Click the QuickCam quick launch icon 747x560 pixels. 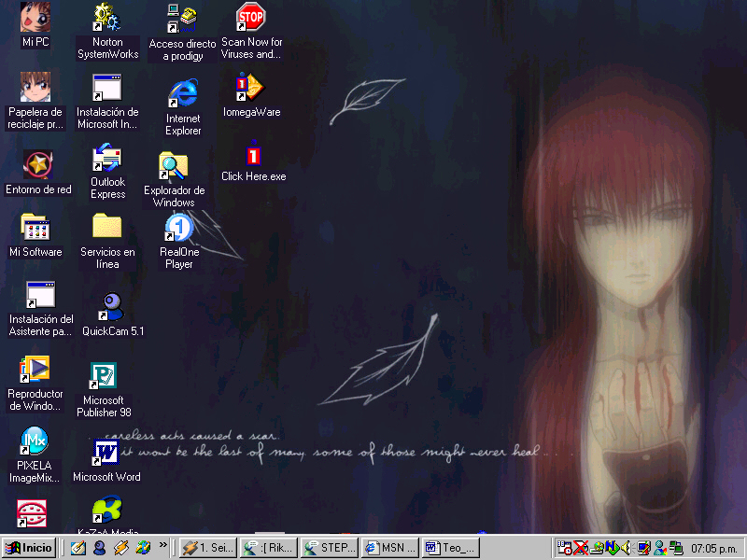100,548
